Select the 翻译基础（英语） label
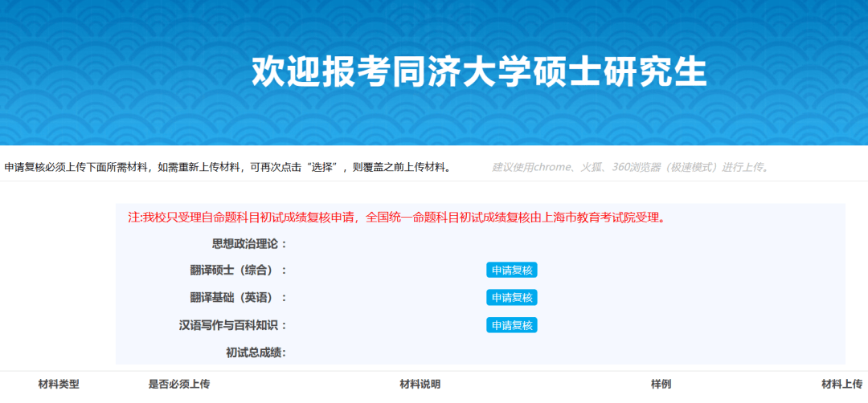 click(238, 297)
